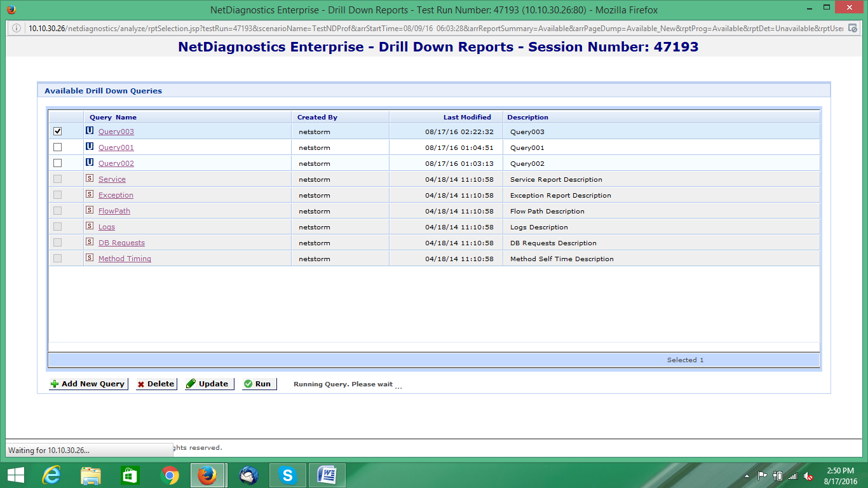Viewport: 868px width, 488px height.
Task: Click the Action Center flag icon
Action: (x=761, y=476)
